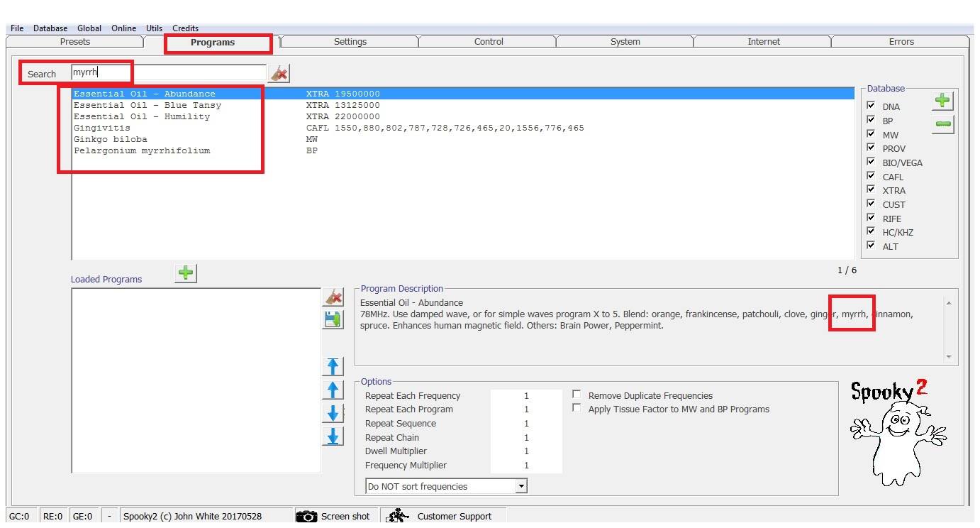
Task: Clear the search box with the broom icon
Action: [x=279, y=73]
